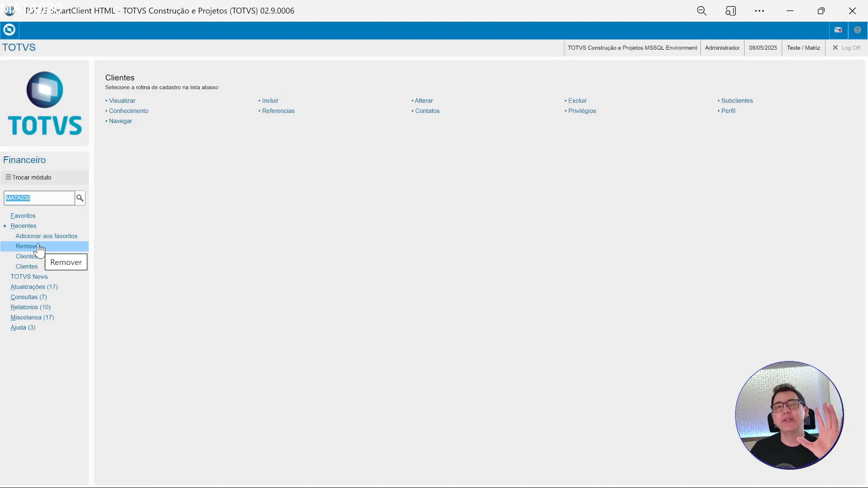Click the Log Off button
The height and width of the screenshot is (488, 868).
tap(846, 48)
